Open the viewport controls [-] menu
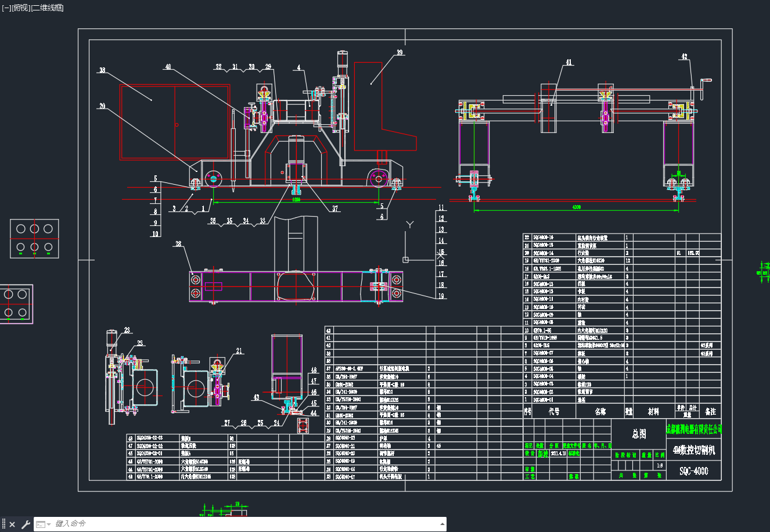This screenshot has height=532, width=770. tap(6, 8)
